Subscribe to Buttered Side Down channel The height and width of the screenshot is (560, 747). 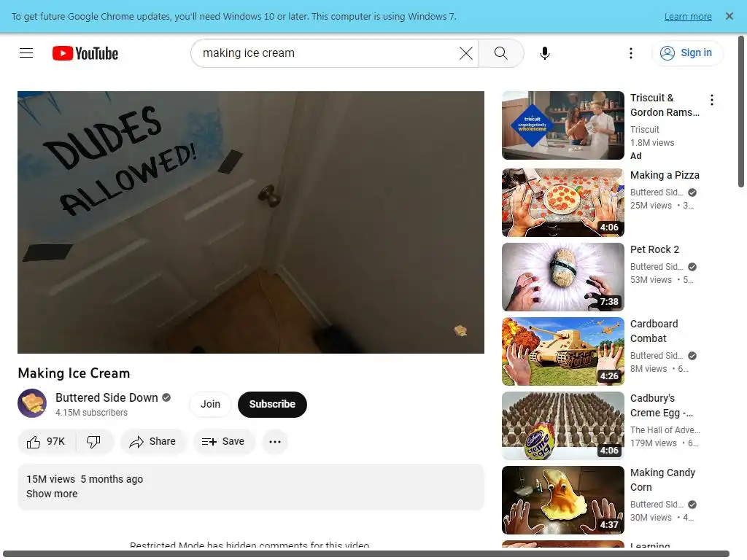[272, 404]
